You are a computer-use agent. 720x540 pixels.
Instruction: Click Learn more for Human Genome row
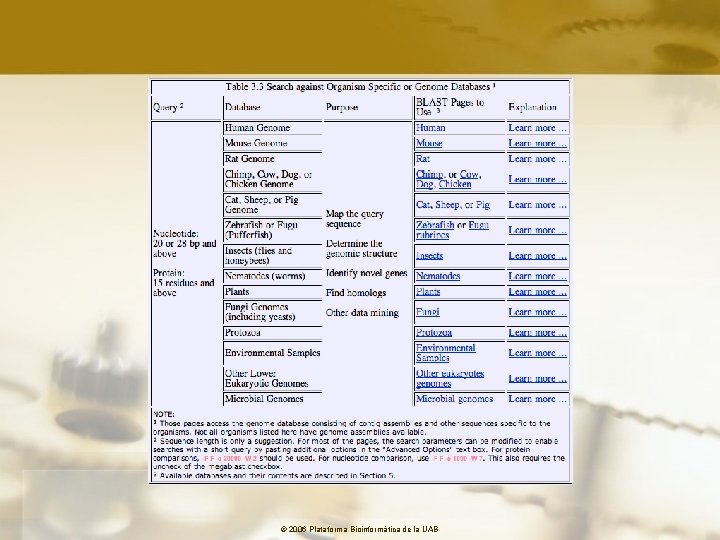tap(538, 128)
